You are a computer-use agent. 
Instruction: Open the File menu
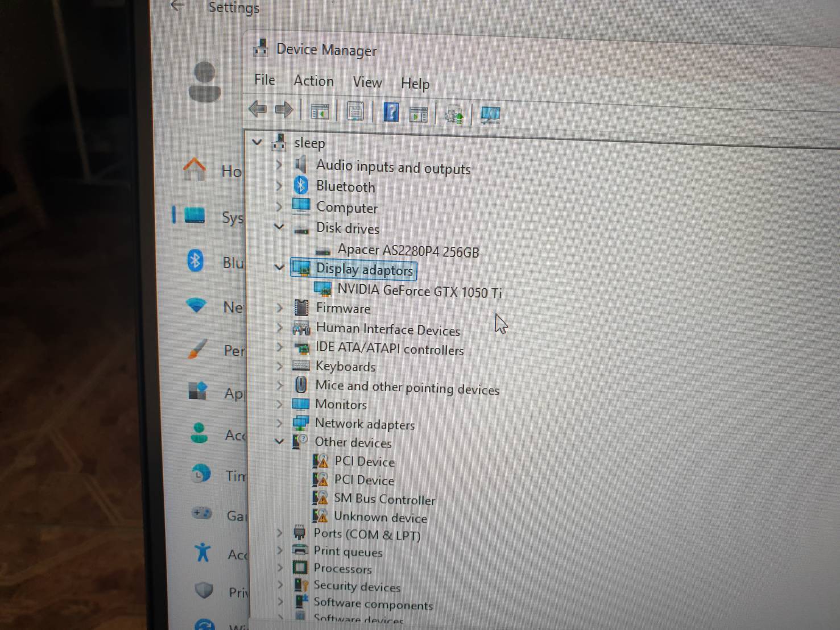click(x=264, y=80)
